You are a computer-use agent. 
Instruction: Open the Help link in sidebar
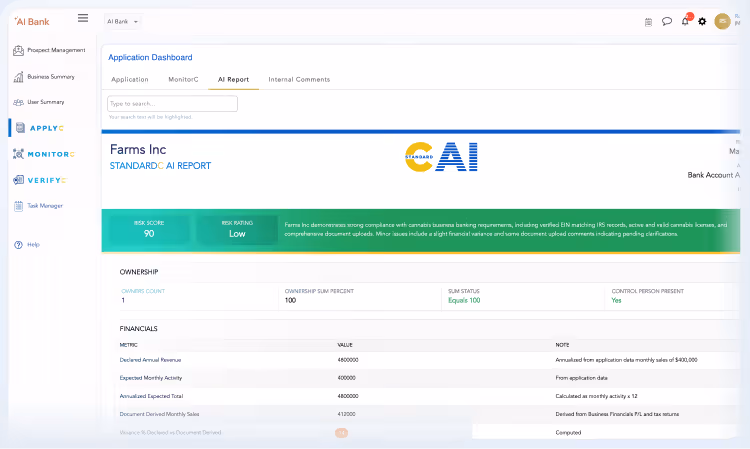33,245
